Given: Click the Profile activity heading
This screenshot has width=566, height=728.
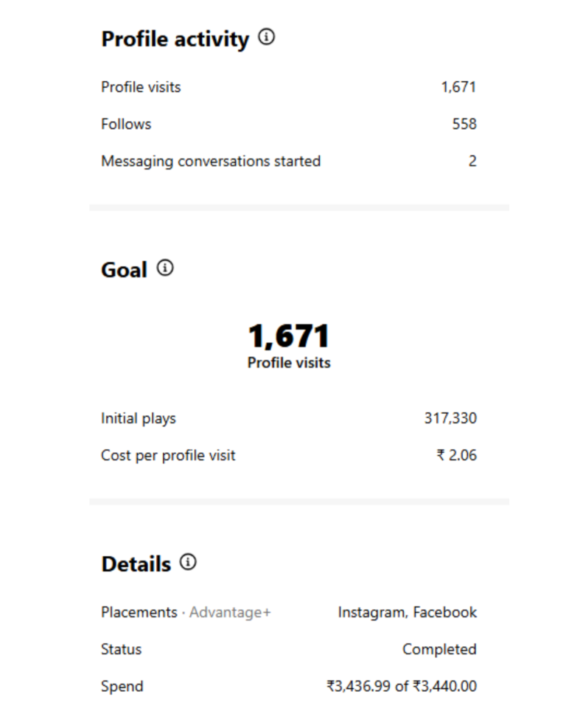Looking at the screenshot, I should click(175, 39).
